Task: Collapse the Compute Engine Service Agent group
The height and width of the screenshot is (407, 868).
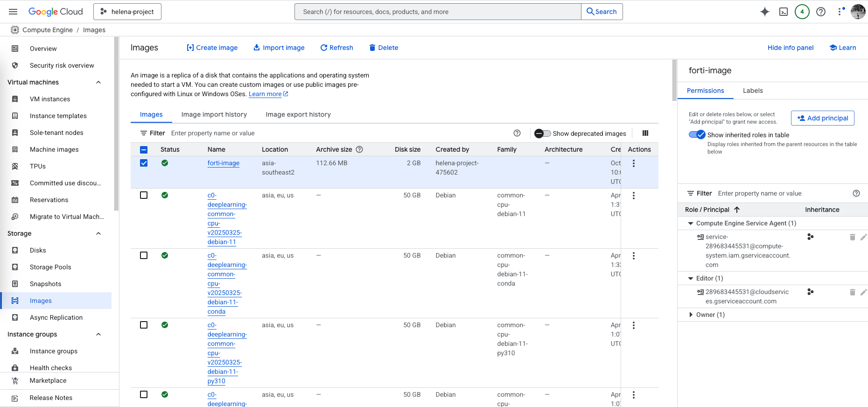Action: coord(691,223)
